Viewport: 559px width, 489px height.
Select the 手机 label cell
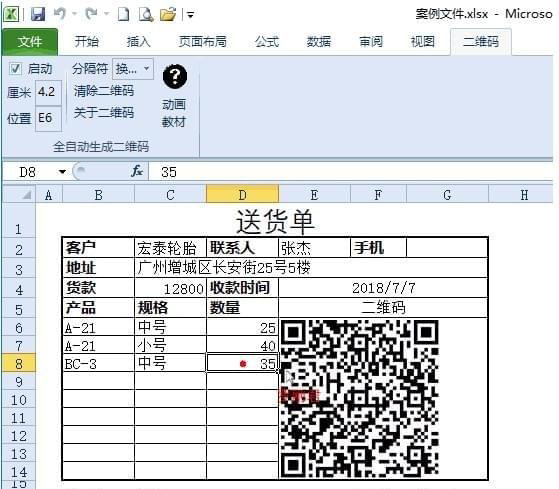pyautogui.click(x=378, y=248)
